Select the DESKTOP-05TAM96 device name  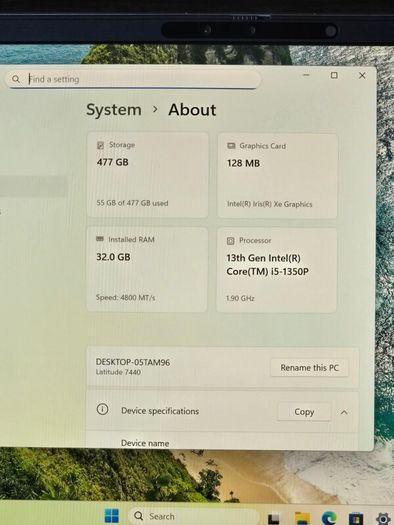pos(133,362)
